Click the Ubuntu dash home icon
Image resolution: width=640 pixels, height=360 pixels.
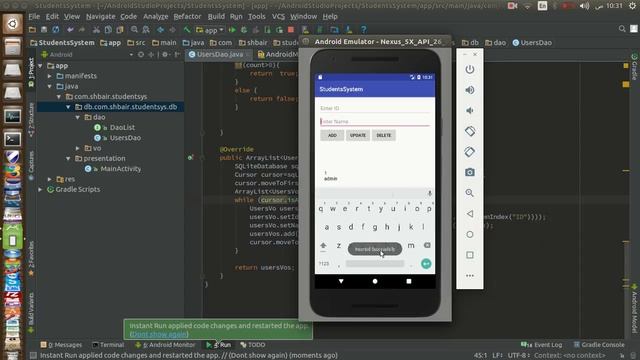pos(13,24)
